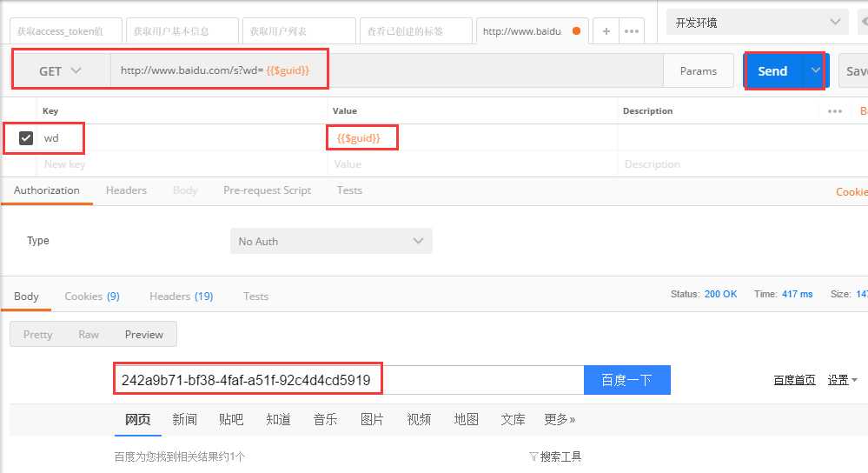Switch to the 获取用户基本信息 tab

point(182,31)
